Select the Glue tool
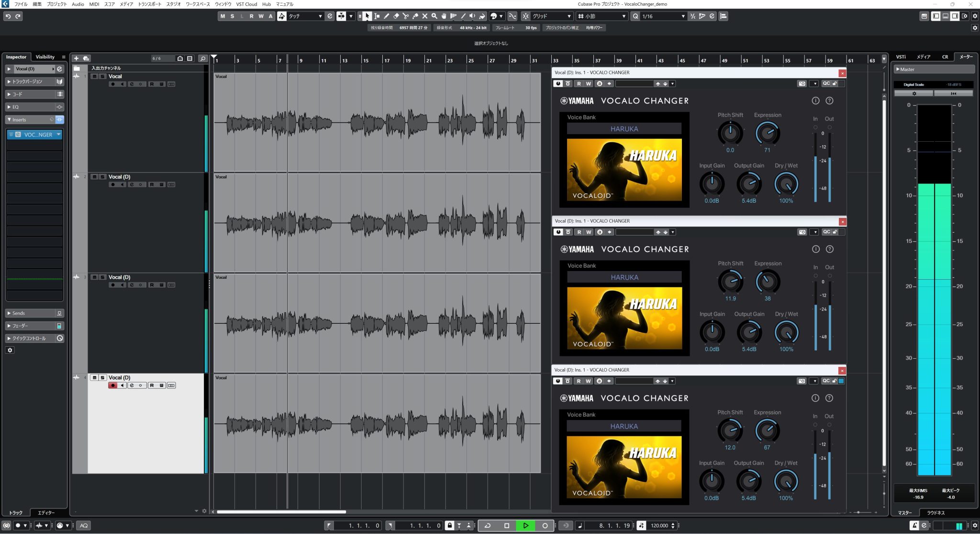This screenshot has height=534, width=980. coord(415,16)
